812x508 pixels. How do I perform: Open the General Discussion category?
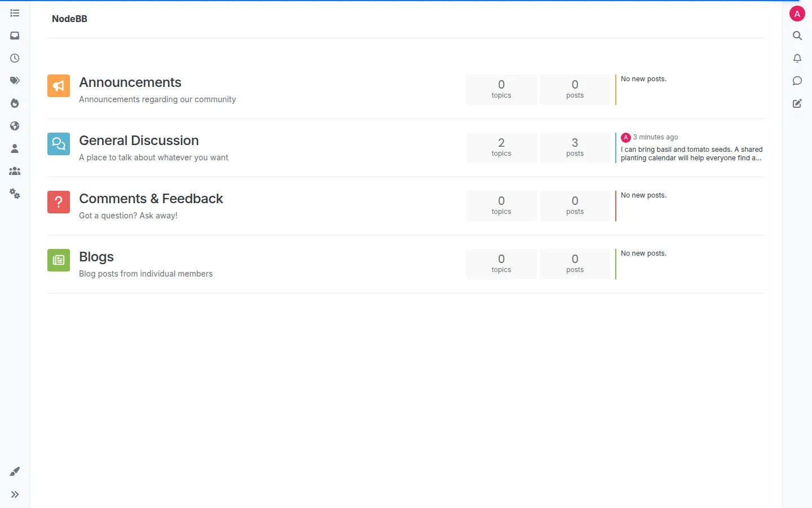click(x=139, y=141)
